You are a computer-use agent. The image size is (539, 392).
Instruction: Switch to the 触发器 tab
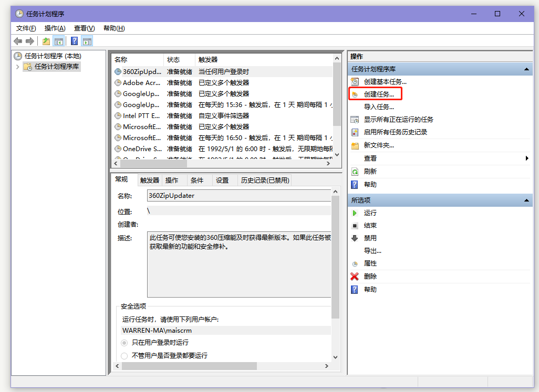pyautogui.click(x=150, y=179)
